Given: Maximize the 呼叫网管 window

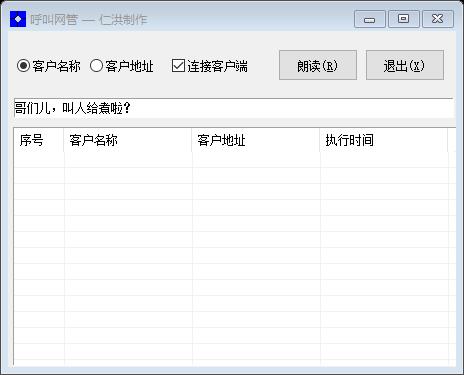Looking at the screenshot, I should (x=403, y=19).
